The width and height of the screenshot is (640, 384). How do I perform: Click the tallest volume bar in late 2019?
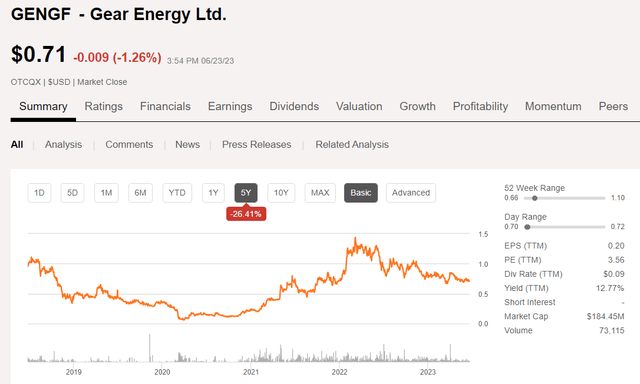point(149,348)
